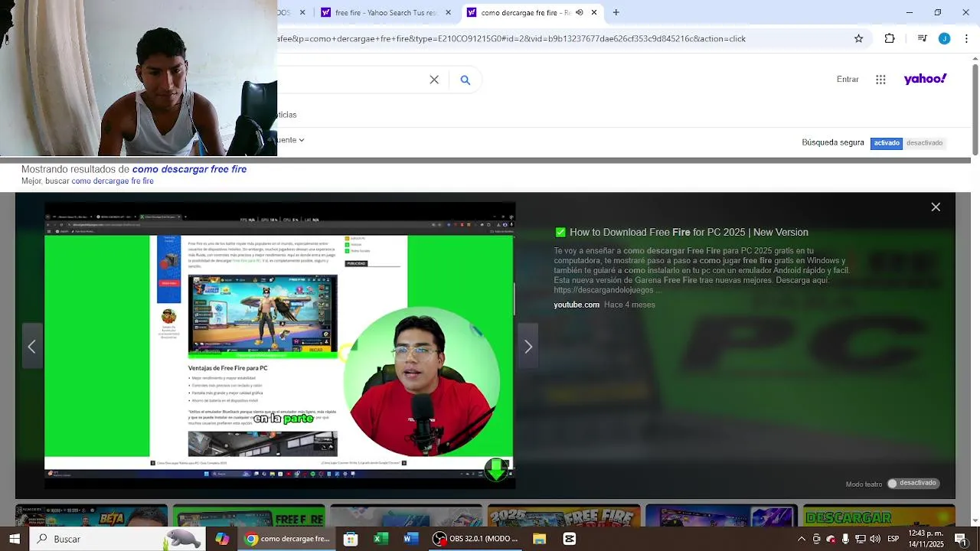The height and width of the screenshot is (551, 980).
Task: Open the green DESCARGAR thumbnail
Action: point(879,515)
